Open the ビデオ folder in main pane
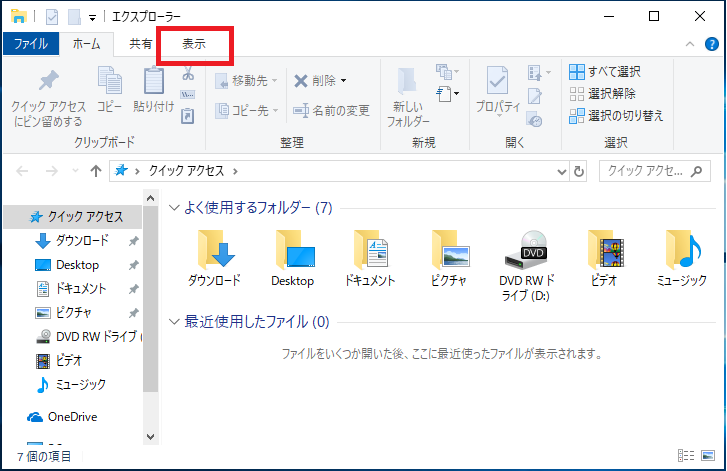This screenshot has width=727, height=471. pyautogui.click(x=604, y=259)
